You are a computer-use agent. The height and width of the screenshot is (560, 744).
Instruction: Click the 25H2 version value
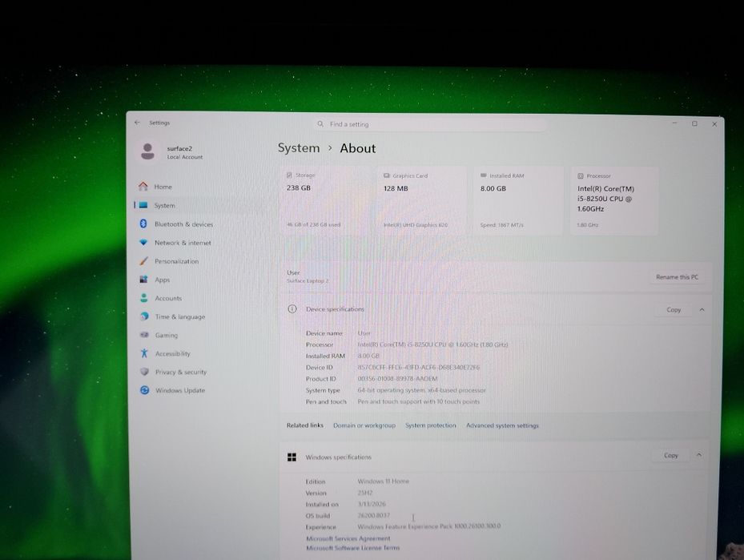[x=365, y=493]
